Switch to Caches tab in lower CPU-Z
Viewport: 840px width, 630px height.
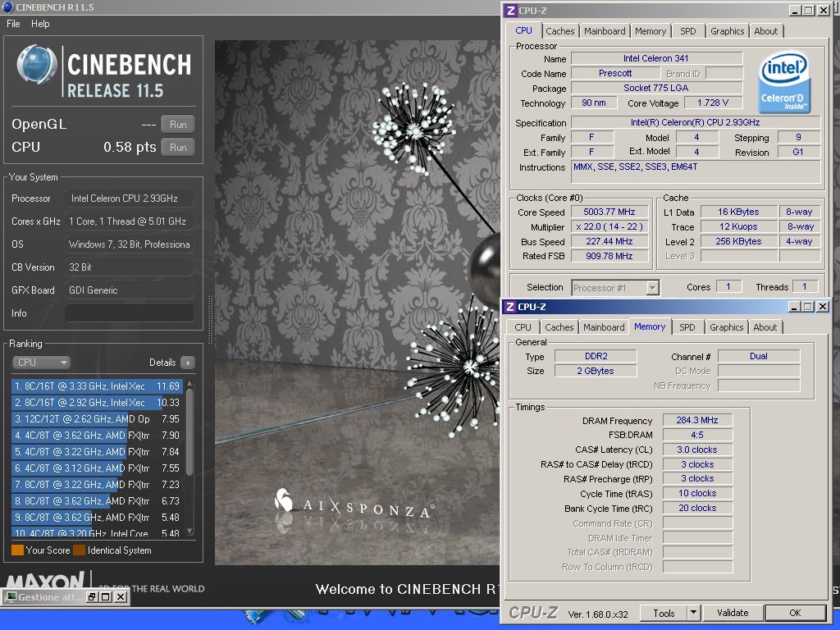559,327
